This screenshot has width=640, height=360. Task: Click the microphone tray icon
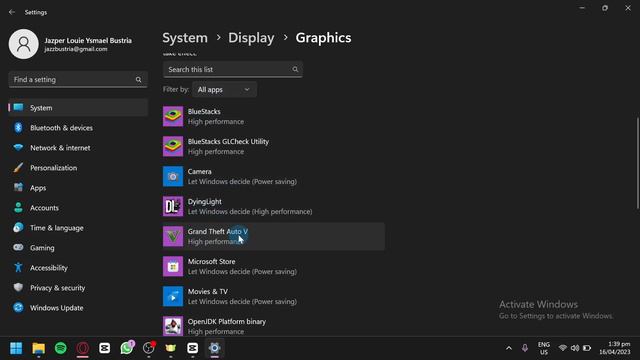click(525, 348)
